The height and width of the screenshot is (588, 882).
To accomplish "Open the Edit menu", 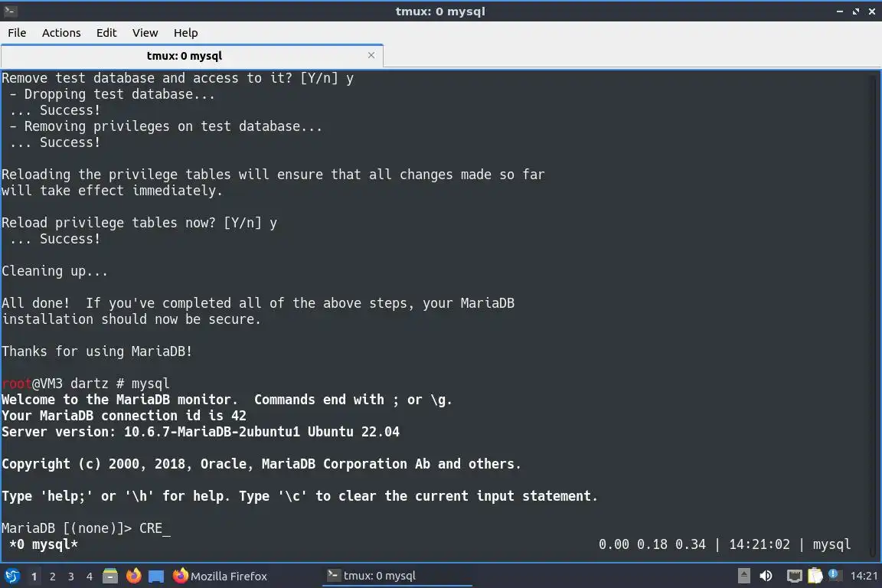I will (106, 33).
